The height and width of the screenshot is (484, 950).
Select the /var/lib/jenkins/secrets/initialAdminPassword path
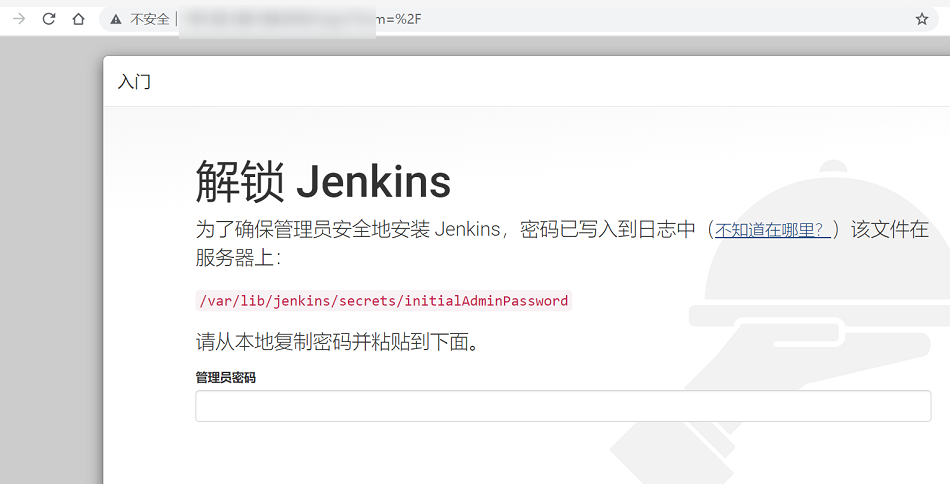(x=384, y=300)
